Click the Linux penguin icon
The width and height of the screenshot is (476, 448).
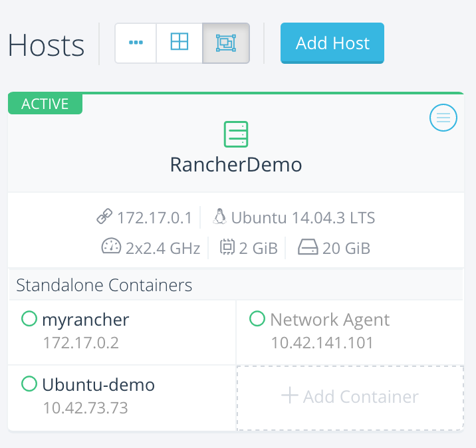[219, 217]
